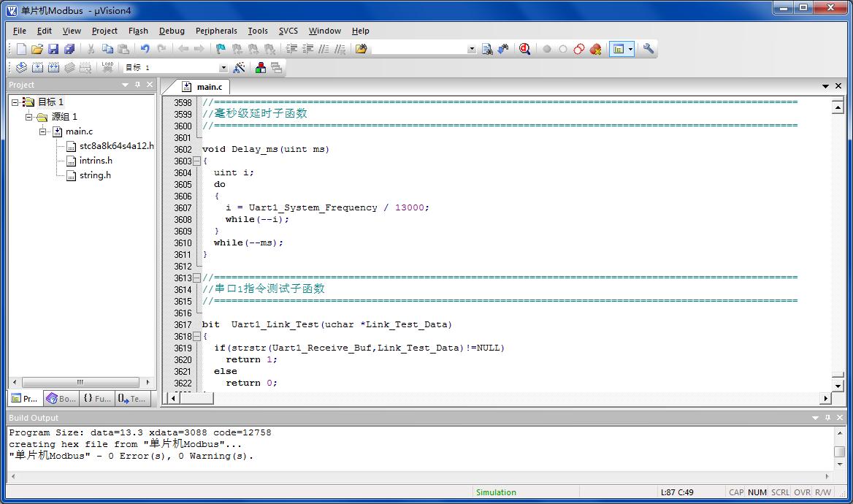
Task: Open the find text combo box dropdown
Action: pyautogui.click(x=472, y=49)
